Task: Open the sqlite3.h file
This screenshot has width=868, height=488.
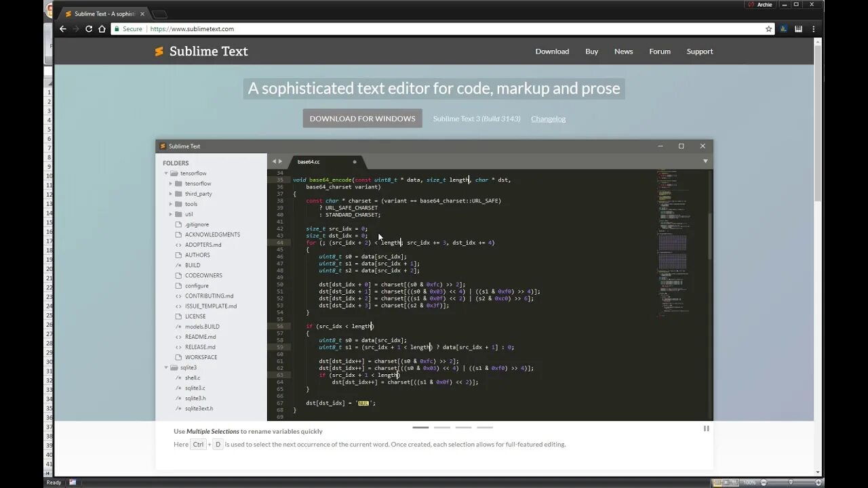Action: click(x=195, y=398)
